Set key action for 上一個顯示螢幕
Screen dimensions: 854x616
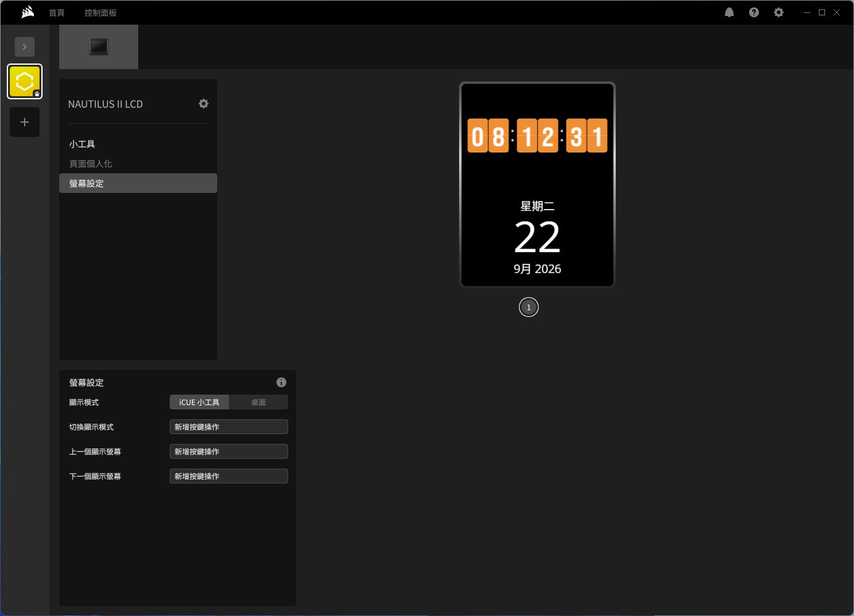229,451
